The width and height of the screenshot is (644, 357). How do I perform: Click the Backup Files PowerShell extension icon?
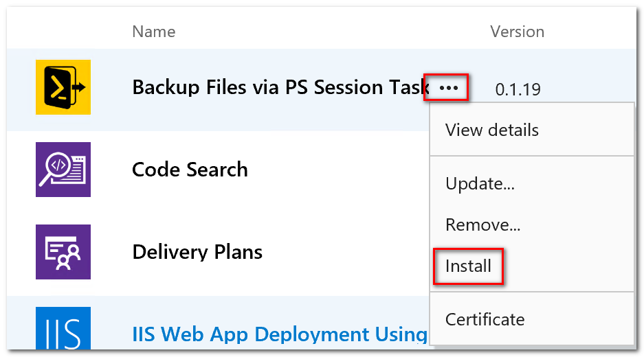(63, 87)
